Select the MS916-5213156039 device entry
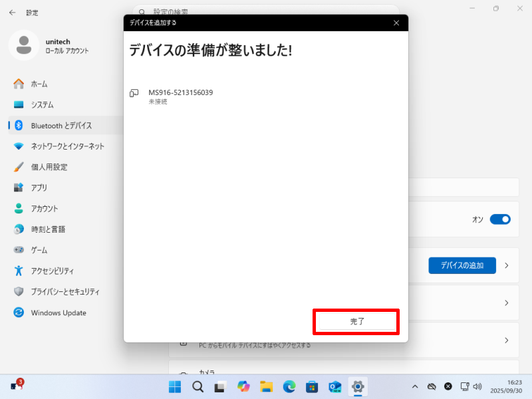 [x=180, y=96]
